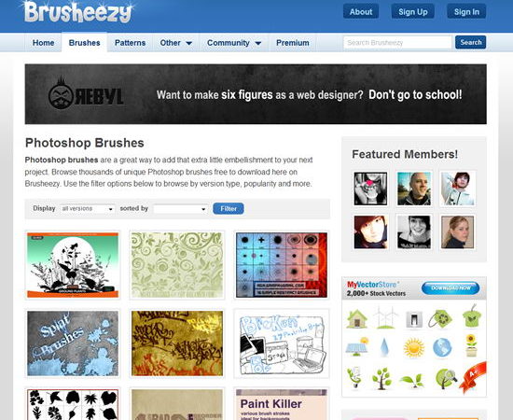Viewport: 513px width, 420px height.
Task: Click the blue globe vector icon
Action: (x=442, y=347)
